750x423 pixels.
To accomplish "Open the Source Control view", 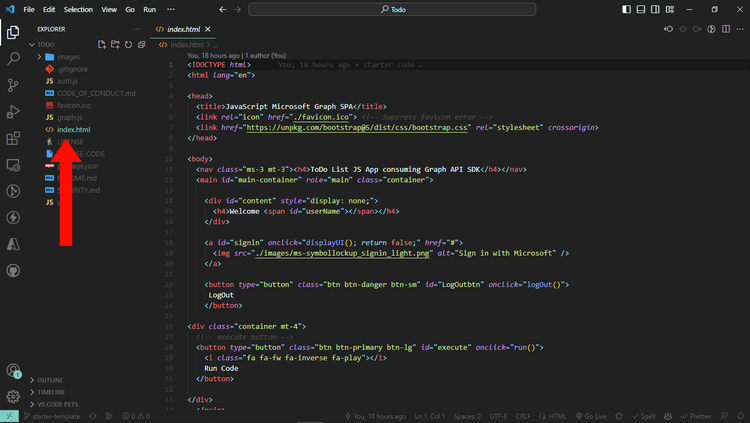I will [x=13, y=86].
